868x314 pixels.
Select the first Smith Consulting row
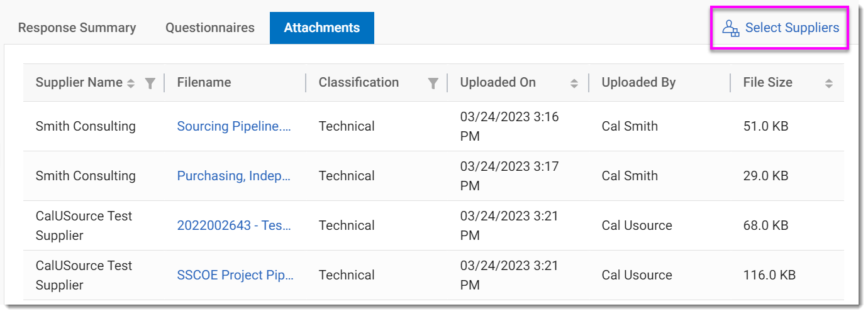(86, 126)
